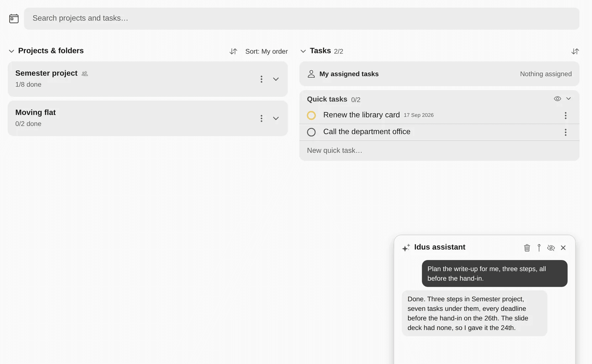Click the Tasks sort arrows icon
This screenshot has width=592, height=364.
[x=575, y=51]
